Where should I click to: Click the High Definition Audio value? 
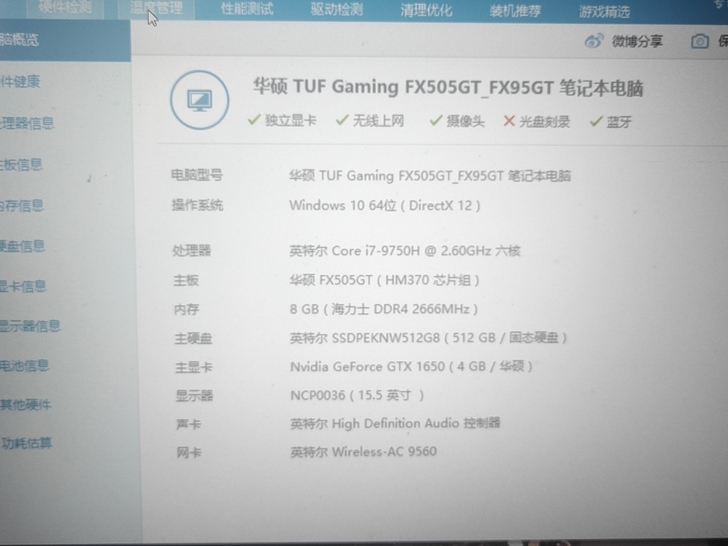[395, 423]
